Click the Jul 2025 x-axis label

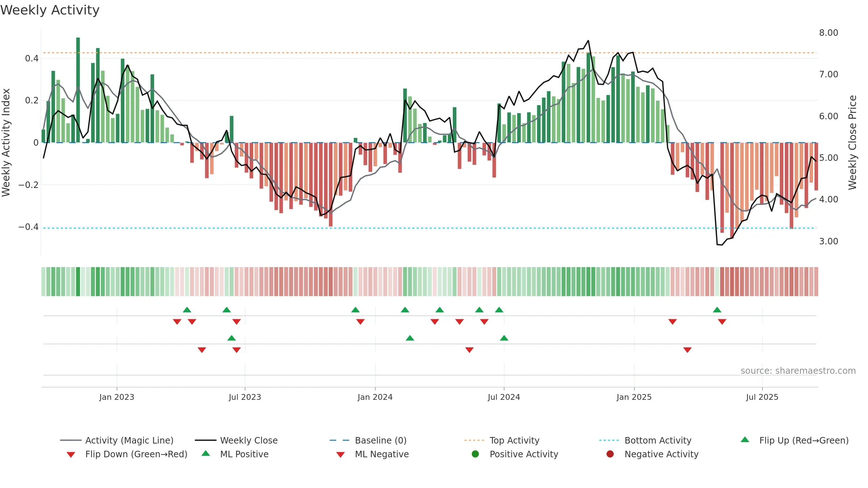[762, 397]
